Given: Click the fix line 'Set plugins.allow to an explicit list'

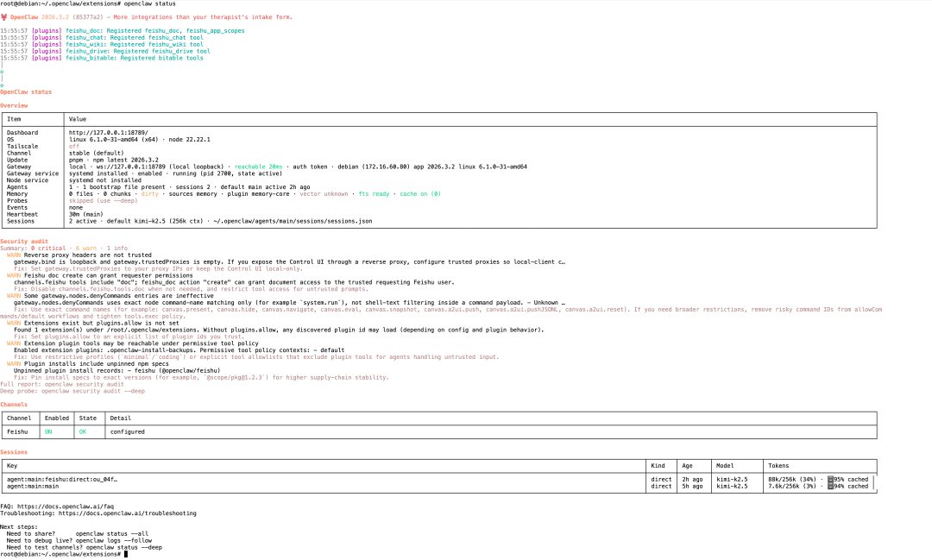Looking at the screenshot, I should [129, 337].
